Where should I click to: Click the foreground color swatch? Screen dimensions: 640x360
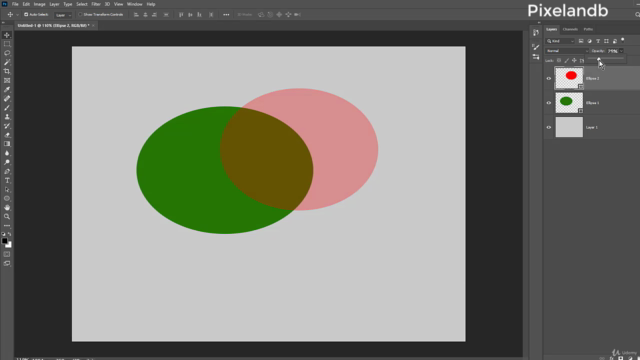click(x=4, y=241)
